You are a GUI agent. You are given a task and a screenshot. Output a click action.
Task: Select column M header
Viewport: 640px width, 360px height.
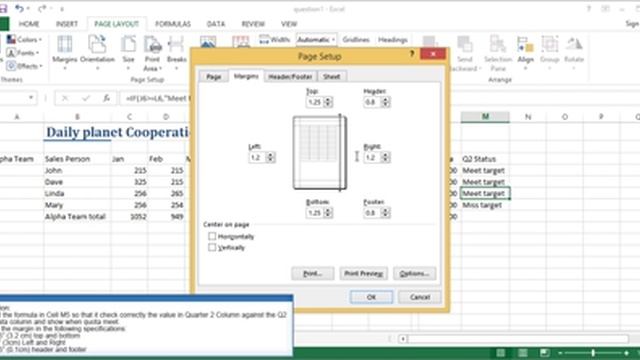coord(485,117)
